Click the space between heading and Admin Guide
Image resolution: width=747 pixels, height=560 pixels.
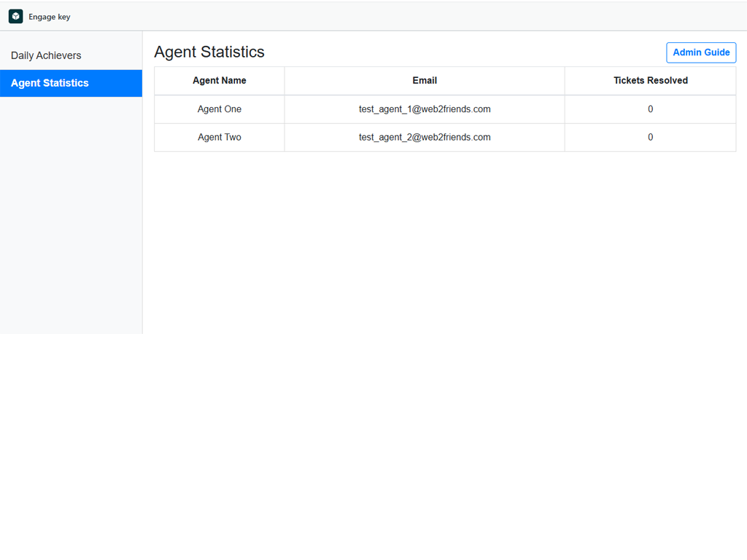click(467, 52)
